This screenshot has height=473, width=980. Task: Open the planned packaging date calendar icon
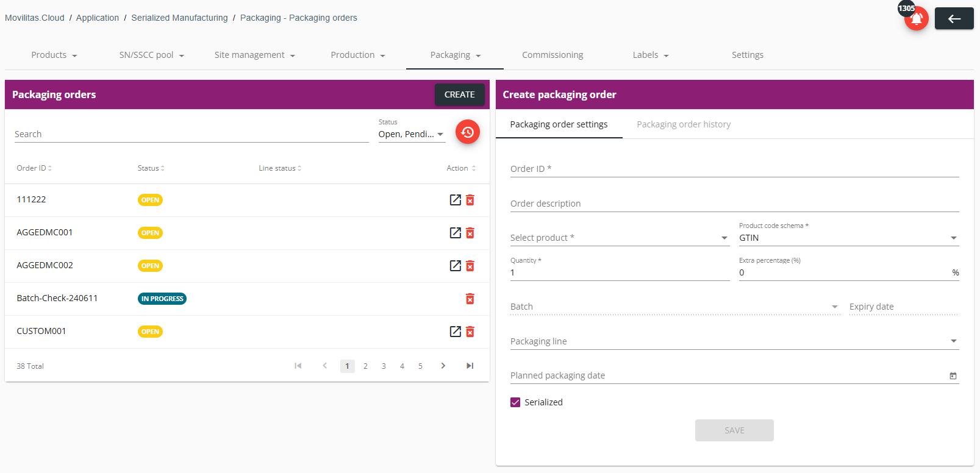[x=953, y=376]
